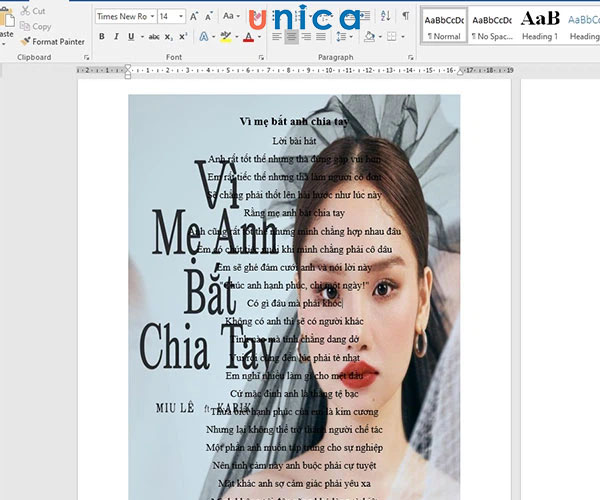
Task: Open the Text Effects dropdown arrow
Action: 214,37
